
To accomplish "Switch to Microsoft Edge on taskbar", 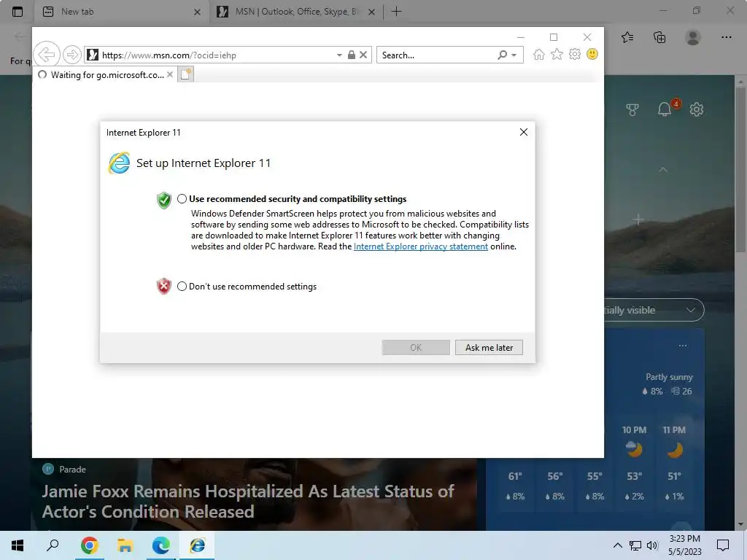I will (x=160, y=545).
